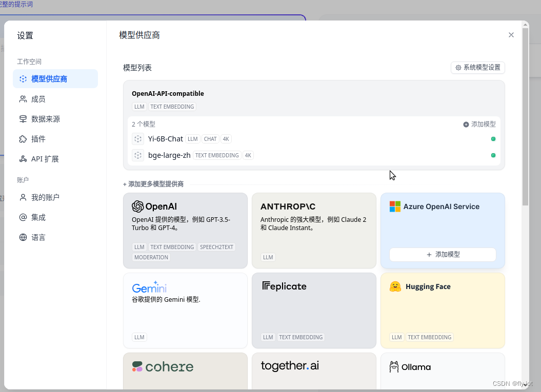Click the Anthropic logo
This screenshot has height=392, width=541.
(288, 206)
